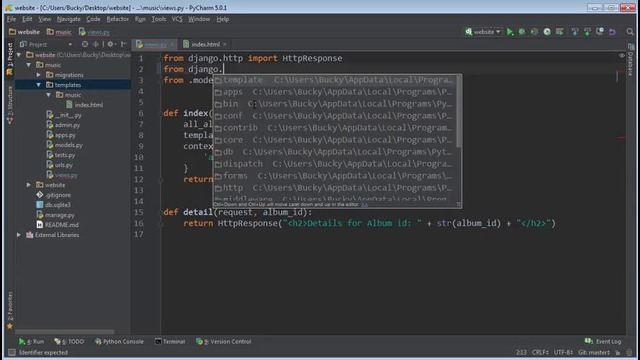Open TODO tool window
This screenshot has height=360, width=640.
69,342
